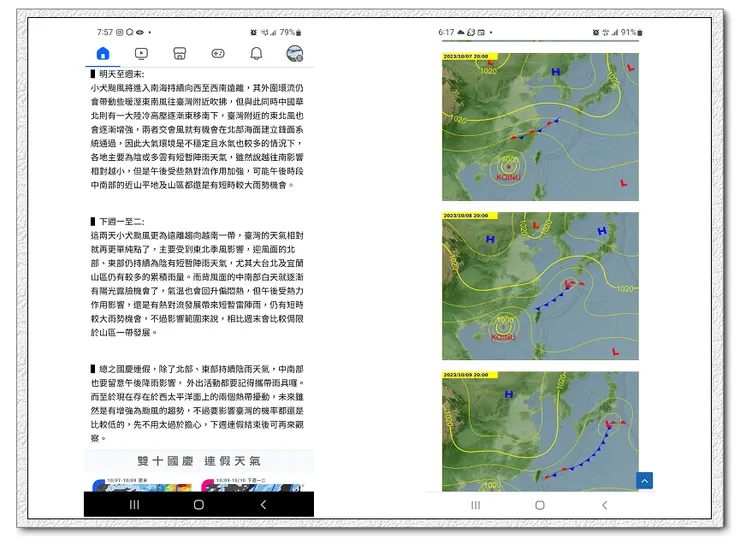Open the 10/07-10/08 週末 rainfall thumbnail
This screenshot has width=740, height=545.
click(142, 485)
